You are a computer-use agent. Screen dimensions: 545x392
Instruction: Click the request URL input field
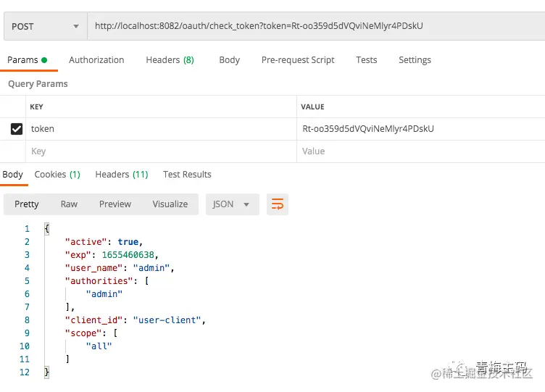coord(315,26)
